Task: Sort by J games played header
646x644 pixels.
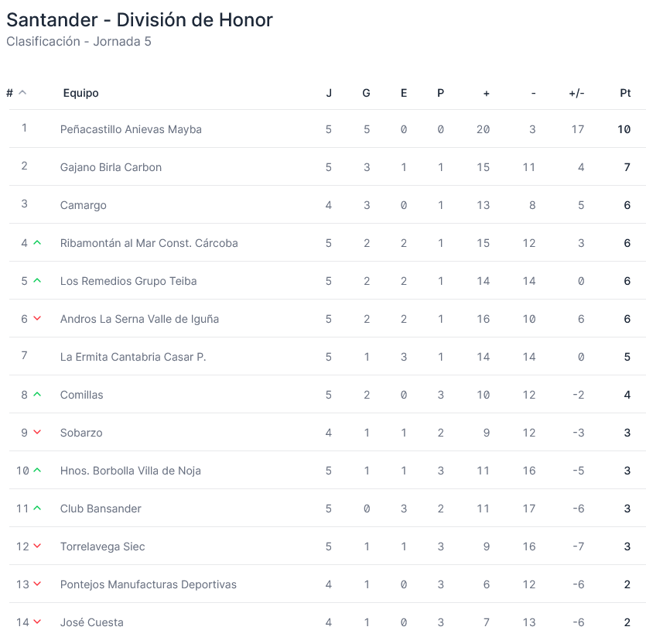Action: pos(329,93)
